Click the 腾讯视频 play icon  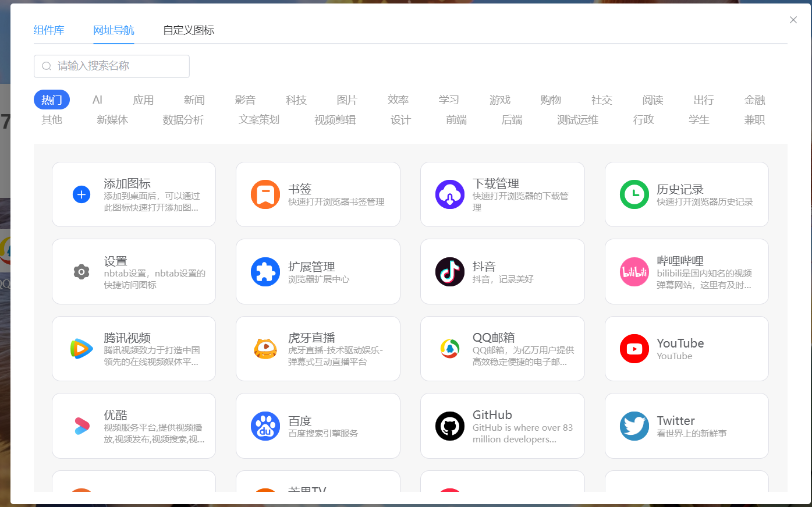click(x=81, y=349)
